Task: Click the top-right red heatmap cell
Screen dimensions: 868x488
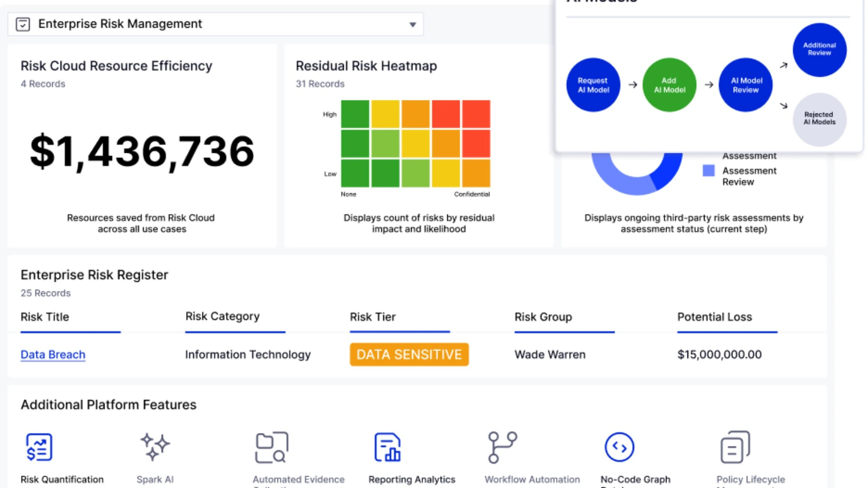Action: coord(476,114)
